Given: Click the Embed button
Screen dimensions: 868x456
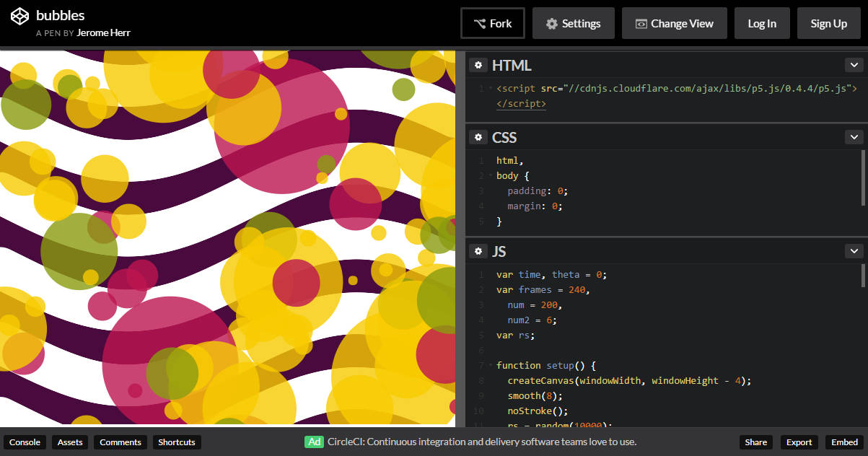Looking at the screenshot, I should [845, 442].
